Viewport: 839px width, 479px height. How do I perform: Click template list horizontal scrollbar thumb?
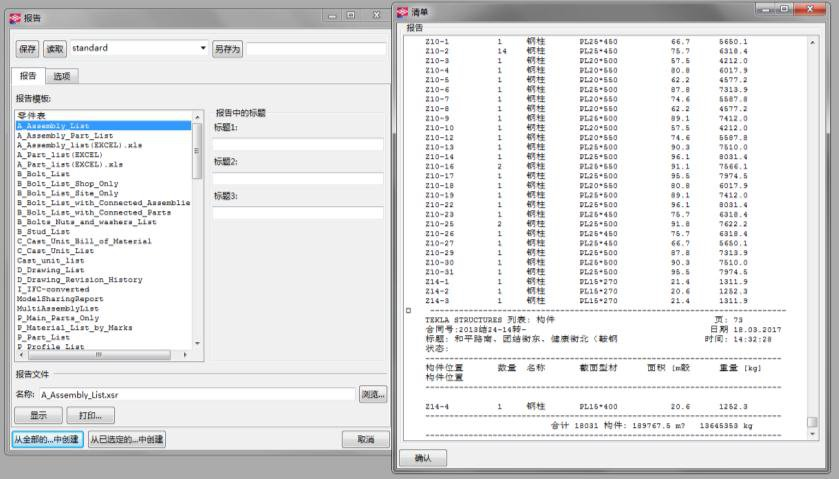pyautogui.click(x=98, y=355)
